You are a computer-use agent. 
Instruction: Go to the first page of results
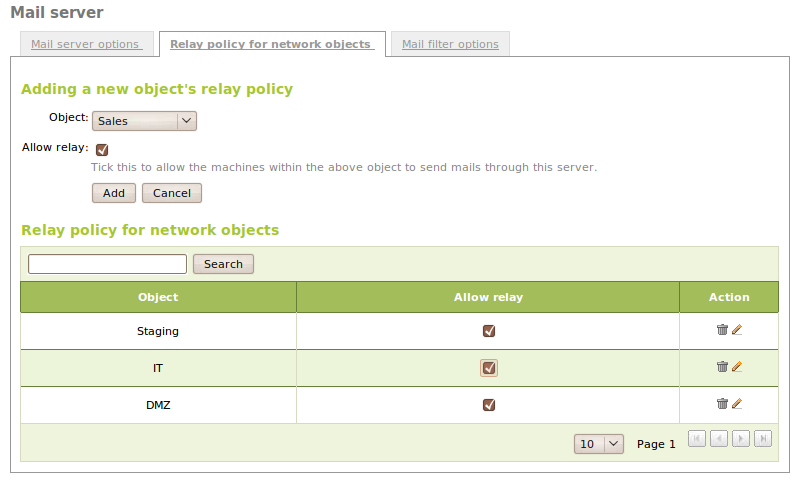click(x=697, y=438)
